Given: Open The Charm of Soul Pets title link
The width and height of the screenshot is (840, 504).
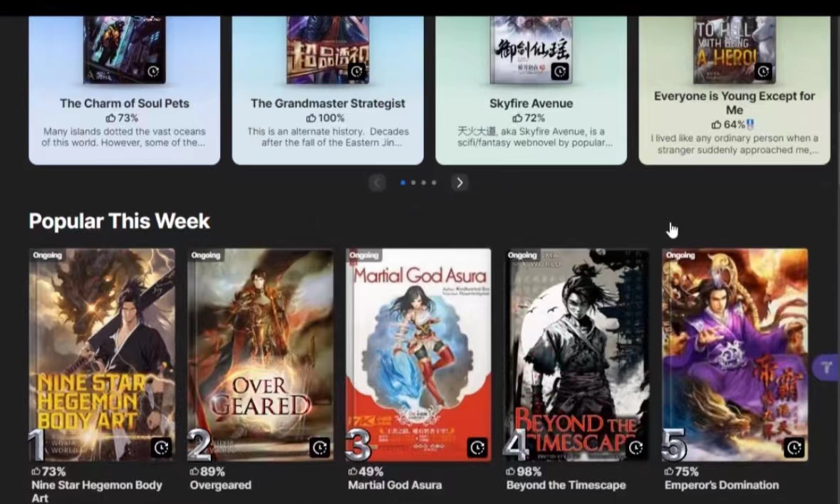Looking at the screenshot, I should pos(124,103).
